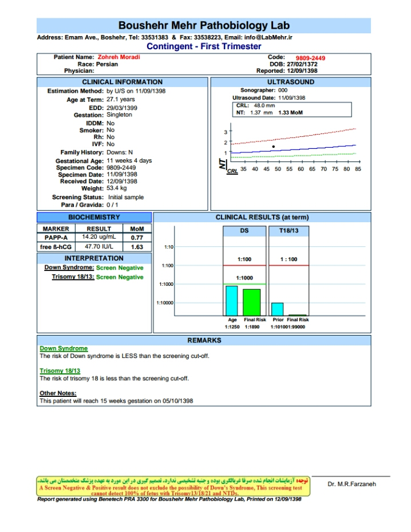Click the 'BIOCHEMISTRY' section header
The width and height of the screenshot is (411, 532).
(94, 217)
